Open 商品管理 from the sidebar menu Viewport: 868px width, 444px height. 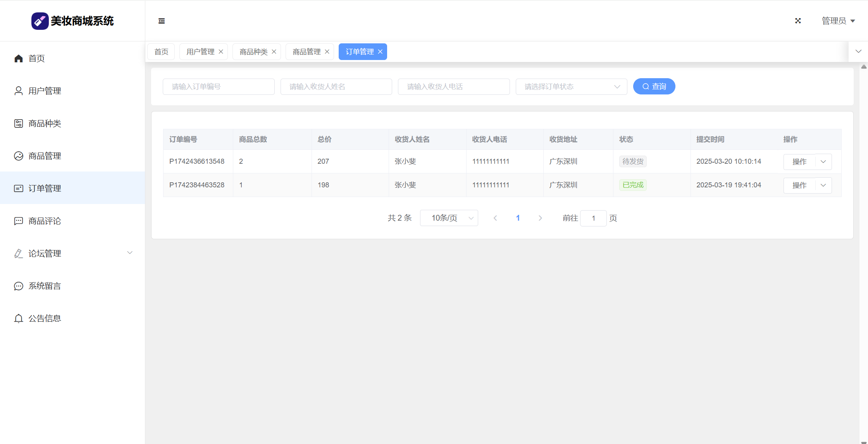(45, 156)
